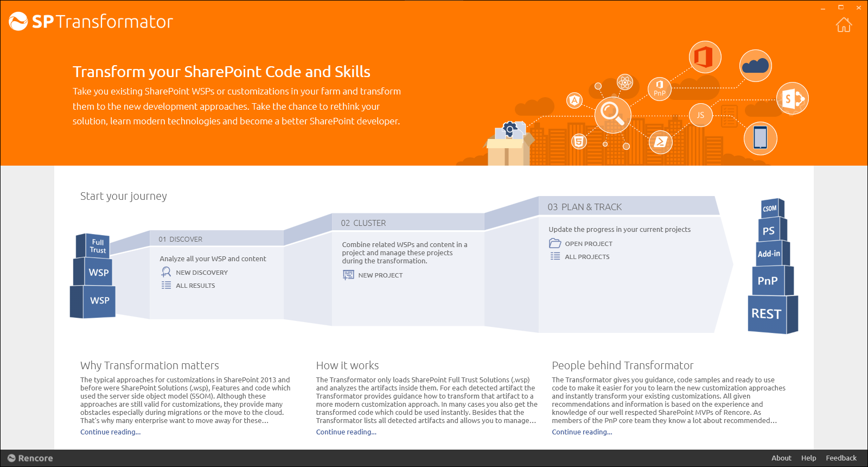Click the React atom icon in the banner
868x467 pixels.
(625, 83)
